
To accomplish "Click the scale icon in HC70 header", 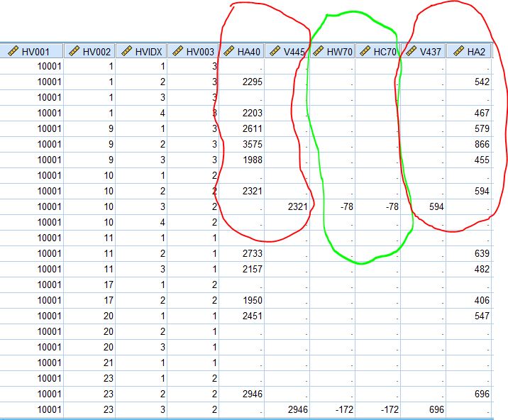I will (x=365, y=51).
